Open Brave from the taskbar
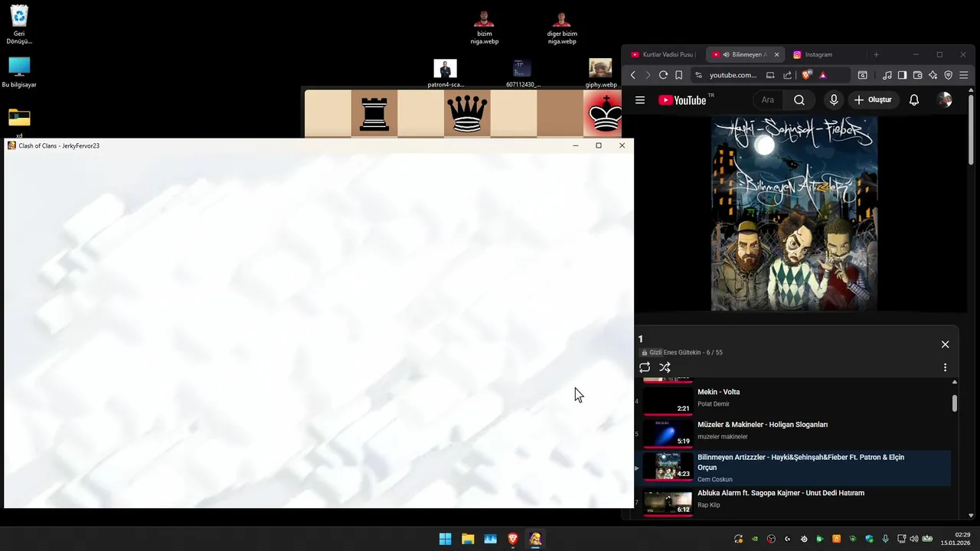The width and height of the screenshot is (980, 551). pos(513,539)
